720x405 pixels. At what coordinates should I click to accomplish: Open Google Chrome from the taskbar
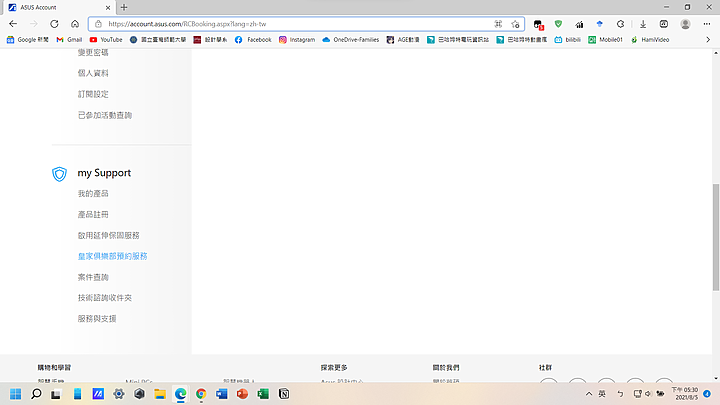201,394
